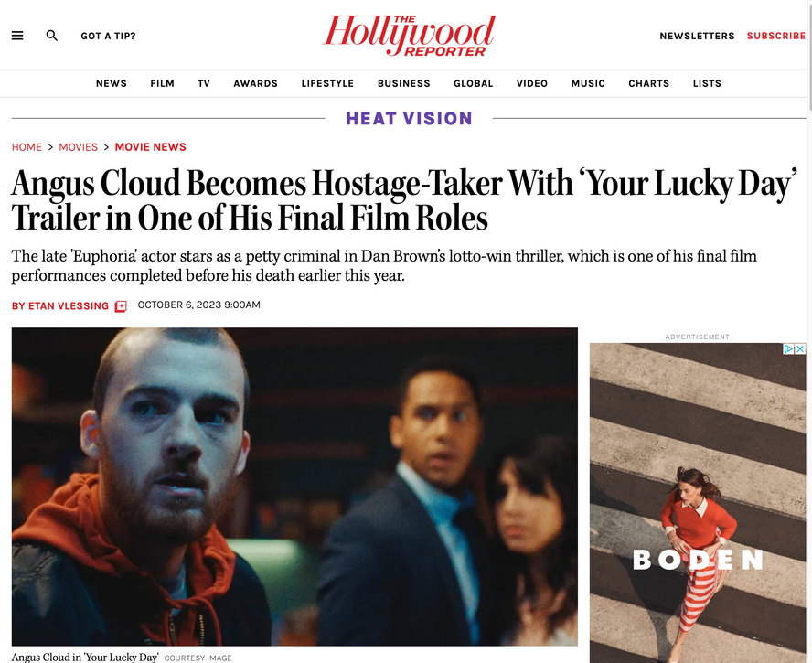Open the hamburger menu icon
The width and height of the screenshot is (812, 663).
pos(17,36)
